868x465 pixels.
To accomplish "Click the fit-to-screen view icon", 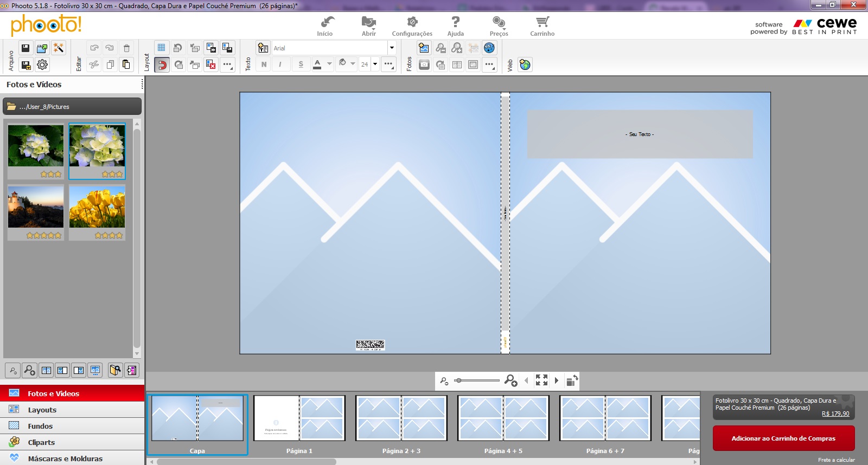I will click(x=541, y=380).
